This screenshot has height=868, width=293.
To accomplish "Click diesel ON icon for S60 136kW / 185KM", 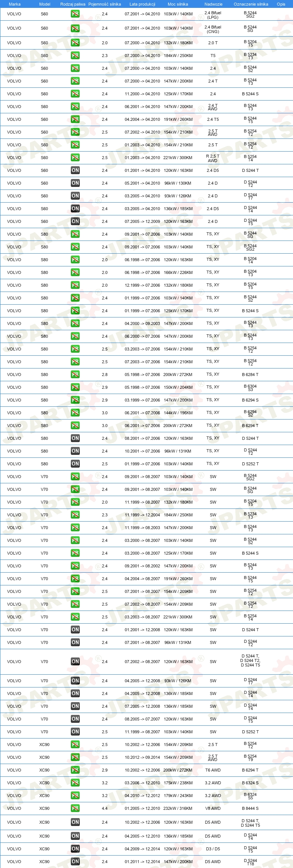I will pyautogui.click(x=75, y=209).
